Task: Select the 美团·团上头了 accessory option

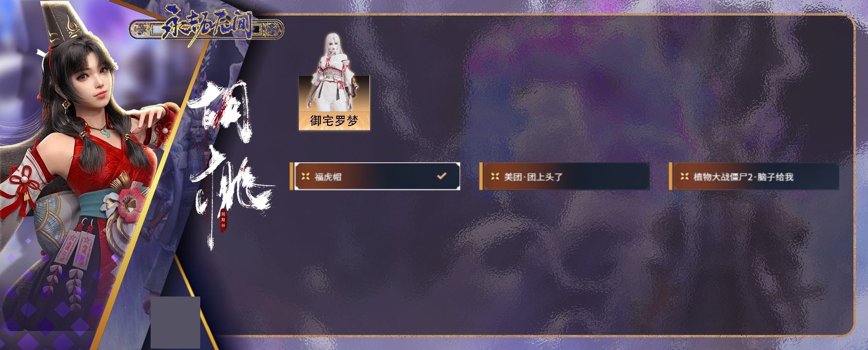Action: pos(564,176)
